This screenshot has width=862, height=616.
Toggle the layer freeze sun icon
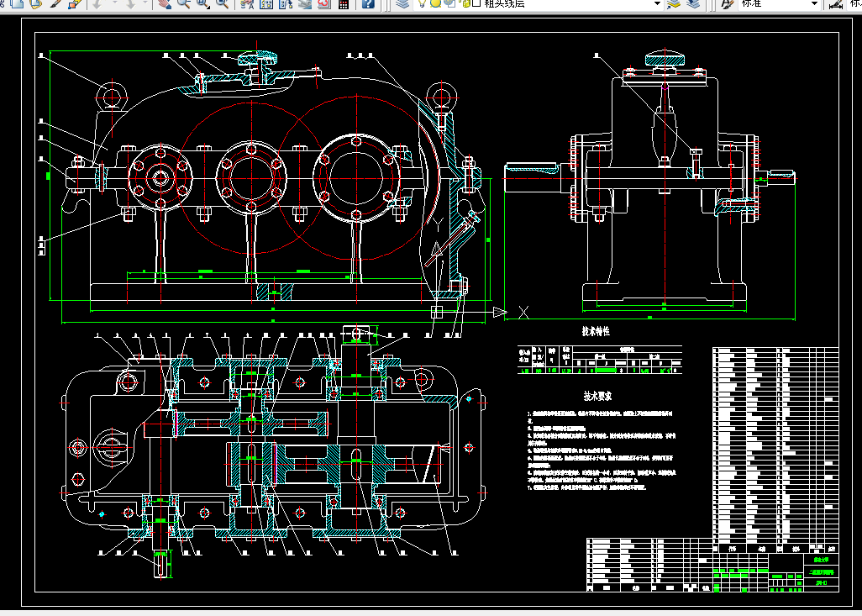coord(436,3)
